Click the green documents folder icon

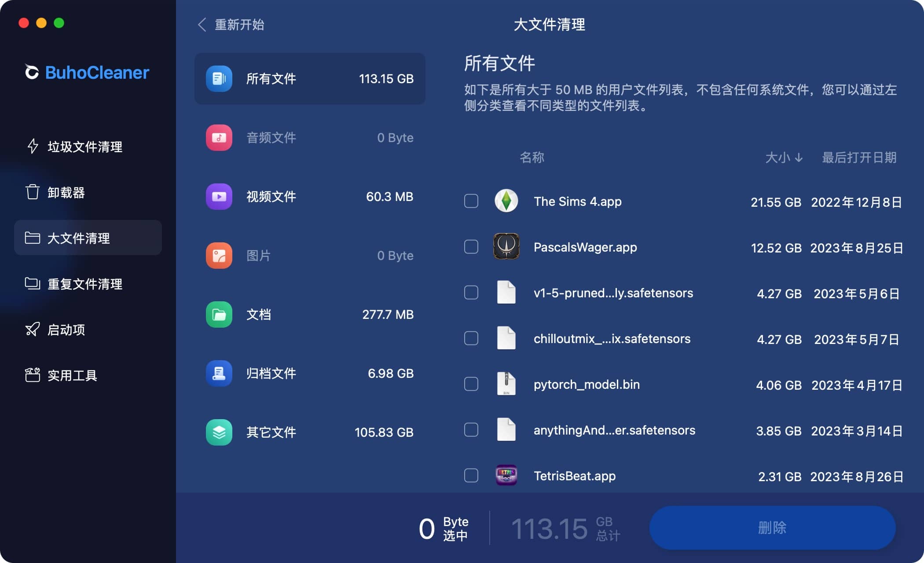(x=219, y=314)
